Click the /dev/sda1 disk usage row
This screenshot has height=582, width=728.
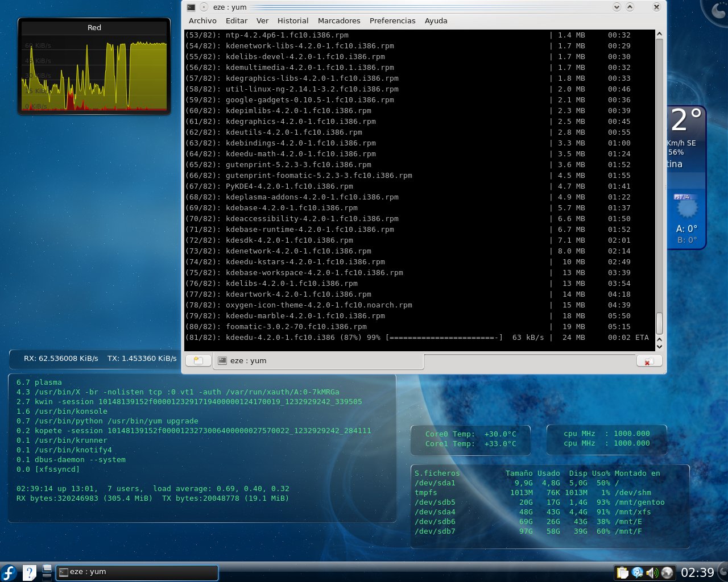516,483
